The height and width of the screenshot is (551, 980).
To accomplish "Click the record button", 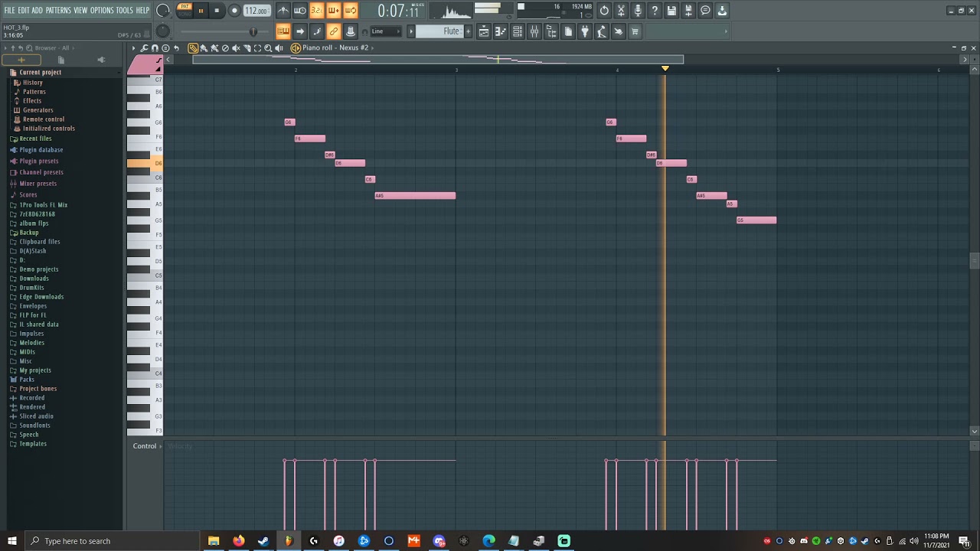I will tap(234, 11).
